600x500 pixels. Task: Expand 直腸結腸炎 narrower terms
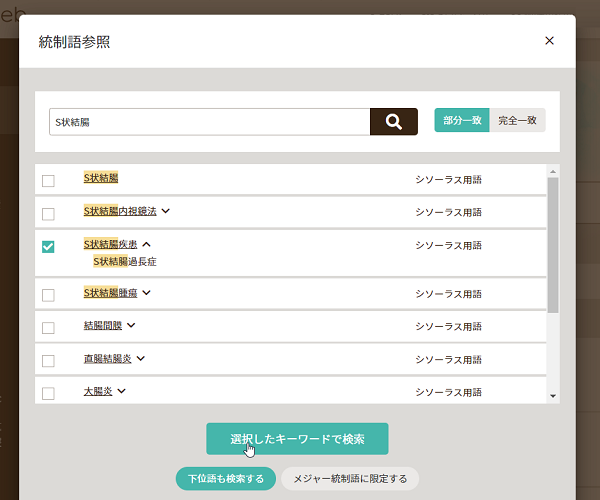pyautogui.click(x=141, y=358)
